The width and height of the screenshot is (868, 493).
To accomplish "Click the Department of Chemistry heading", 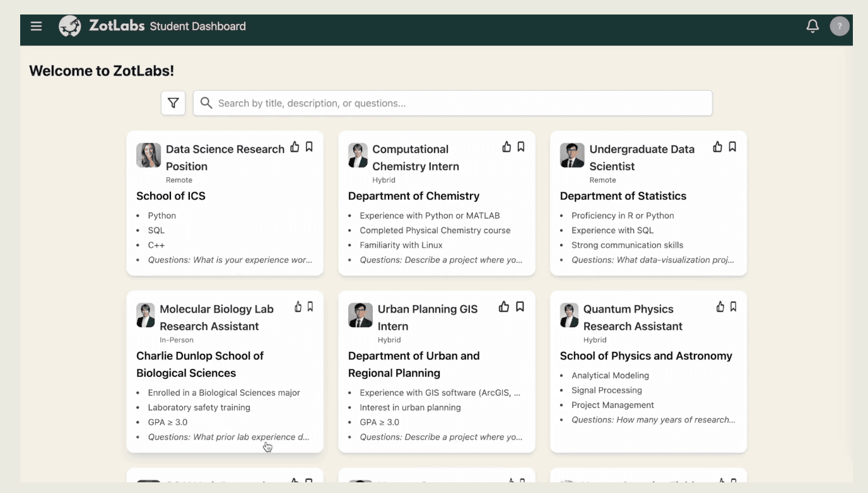I will tap(414, 196).
